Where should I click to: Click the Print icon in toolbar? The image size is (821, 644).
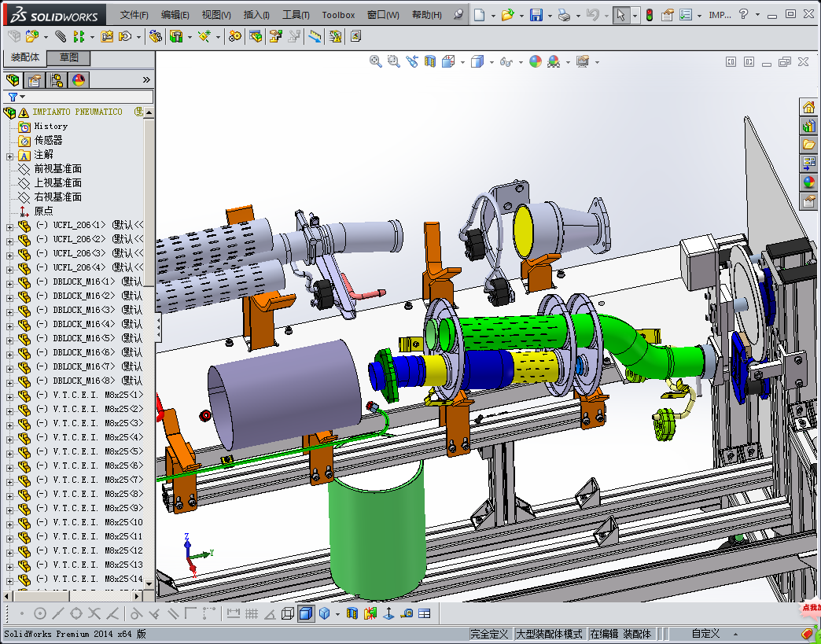point(564,15)
